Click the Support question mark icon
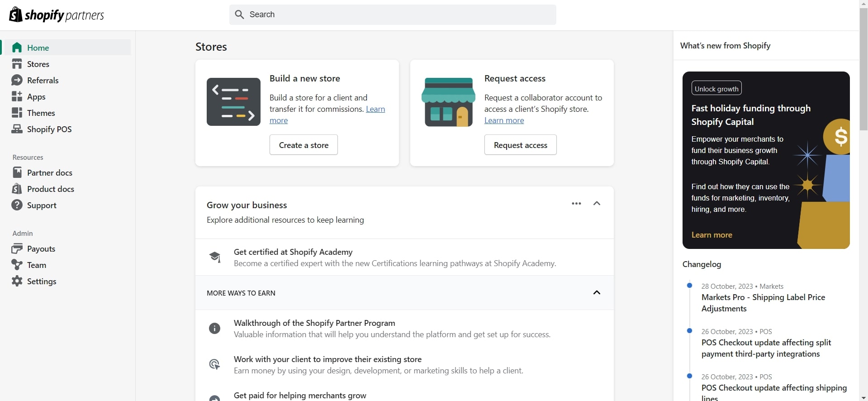The image size is (868, 401). [17, 205]
